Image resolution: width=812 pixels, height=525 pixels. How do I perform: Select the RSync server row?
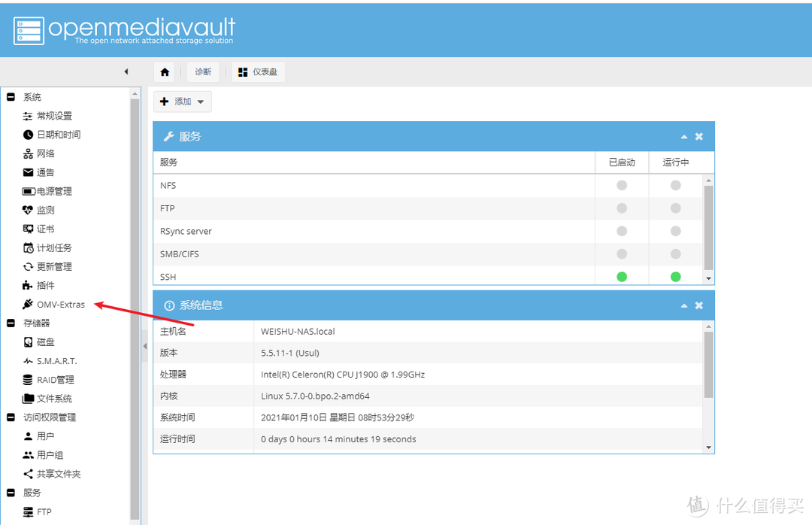[428, 231]
